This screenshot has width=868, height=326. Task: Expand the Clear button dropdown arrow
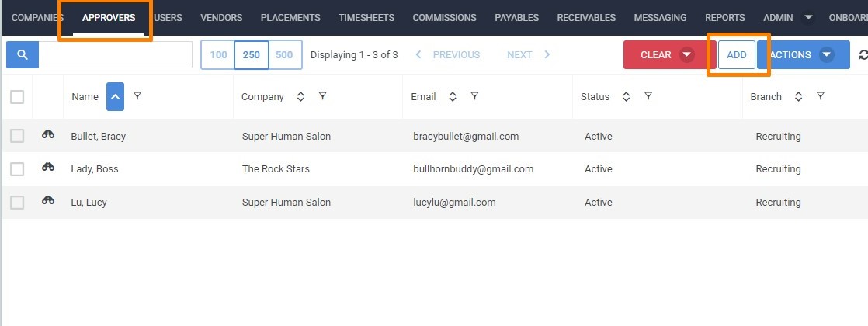point(686,55)
